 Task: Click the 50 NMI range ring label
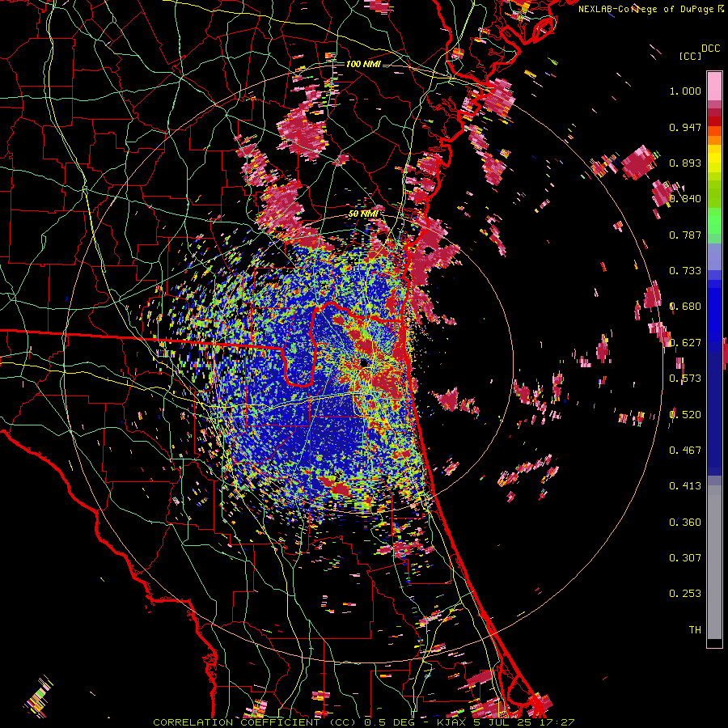tap(362, 214)
